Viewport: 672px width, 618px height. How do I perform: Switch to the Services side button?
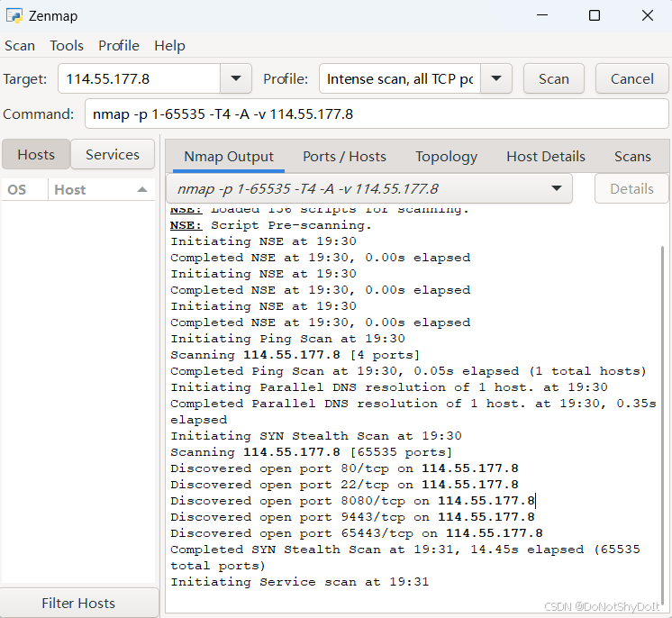pyautogui.click(x=113, y=154)
